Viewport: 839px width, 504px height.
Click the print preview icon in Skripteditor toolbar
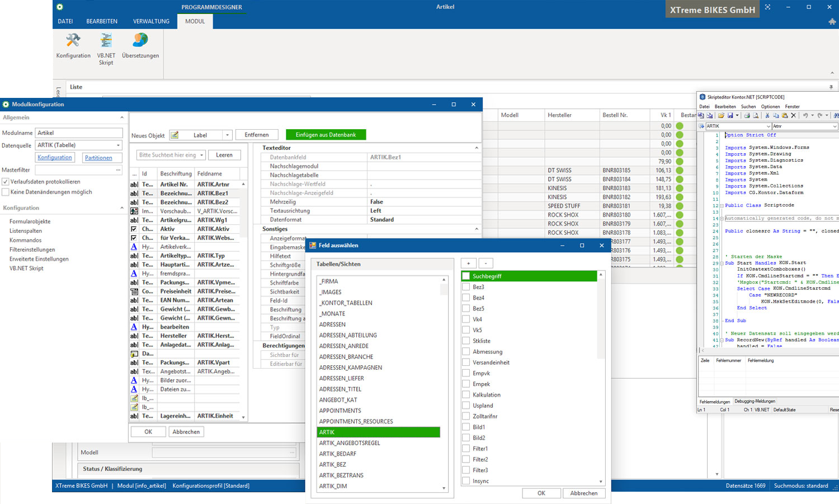[x=756, y=115]
